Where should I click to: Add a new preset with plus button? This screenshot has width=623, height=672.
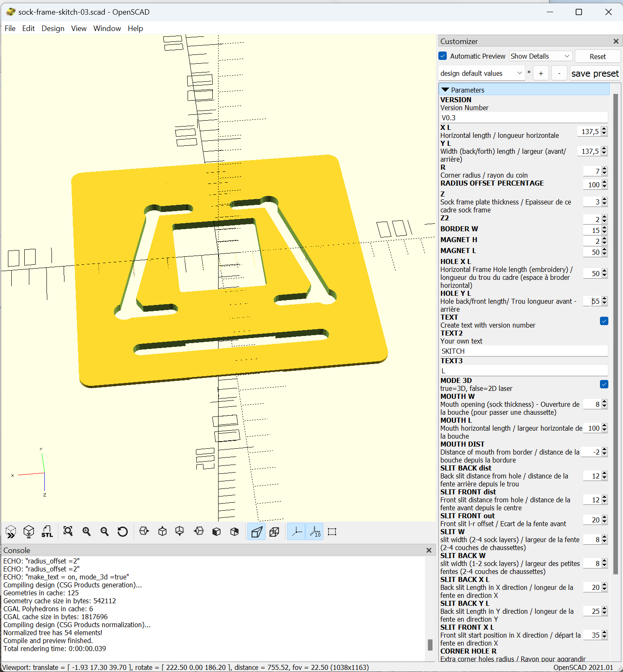541,73
